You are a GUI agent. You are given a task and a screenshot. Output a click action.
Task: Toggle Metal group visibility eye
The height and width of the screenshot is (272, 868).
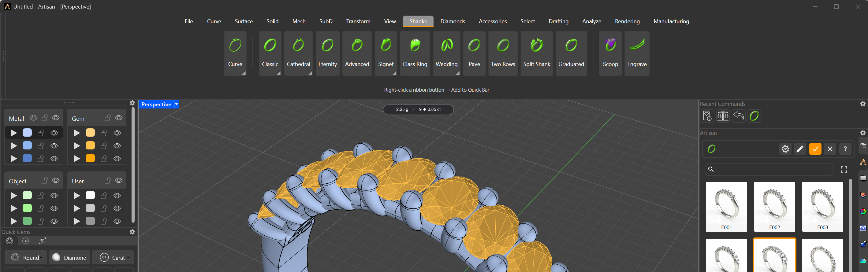[x=56, y=118]
